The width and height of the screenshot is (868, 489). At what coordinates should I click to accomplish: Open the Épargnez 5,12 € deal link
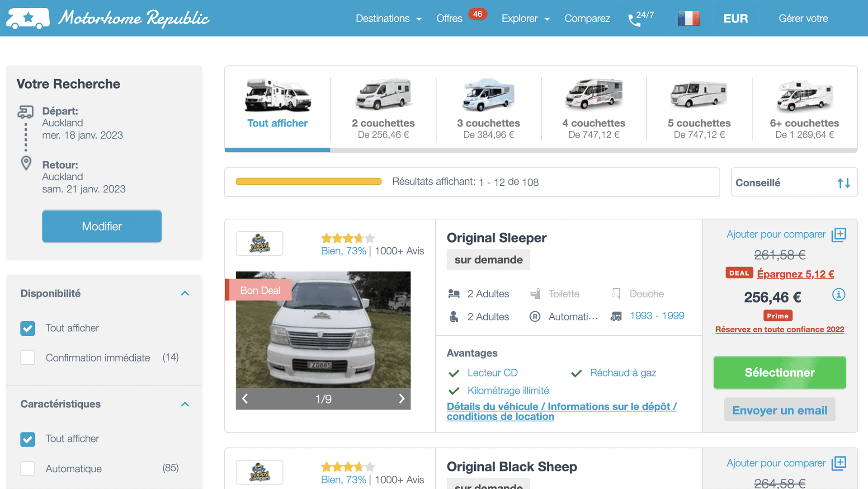pos(796,274)
